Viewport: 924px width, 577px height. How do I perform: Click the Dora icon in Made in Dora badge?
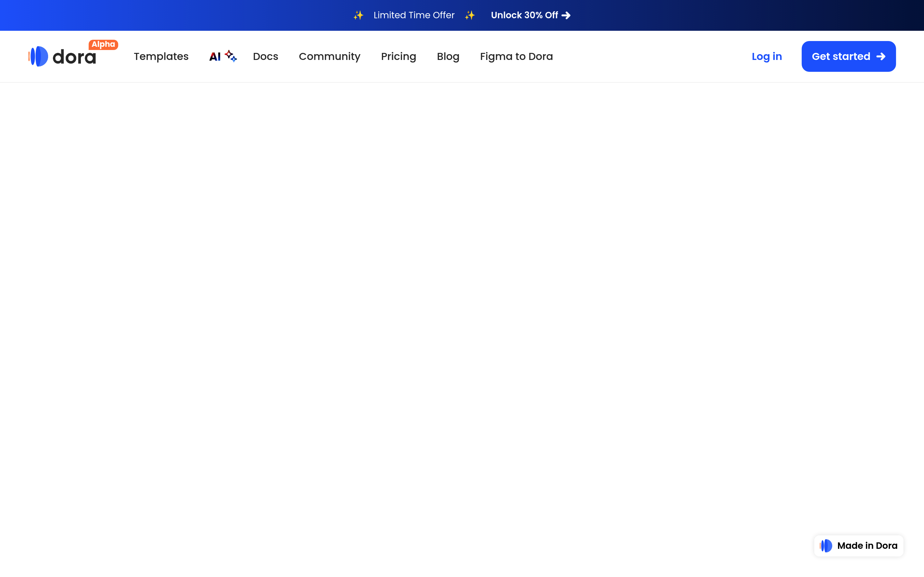(x=826, y=546)
